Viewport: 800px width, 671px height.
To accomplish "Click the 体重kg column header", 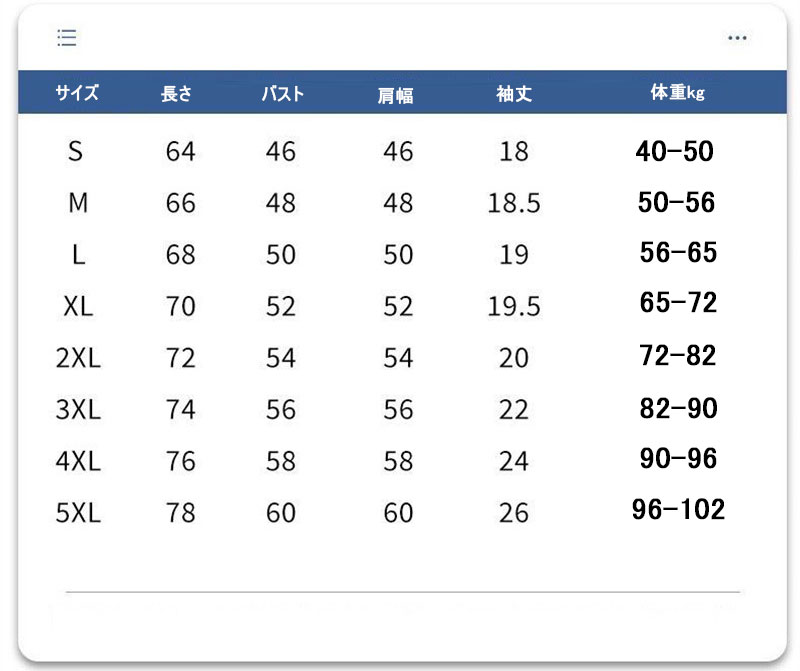I will pos(677,94).
